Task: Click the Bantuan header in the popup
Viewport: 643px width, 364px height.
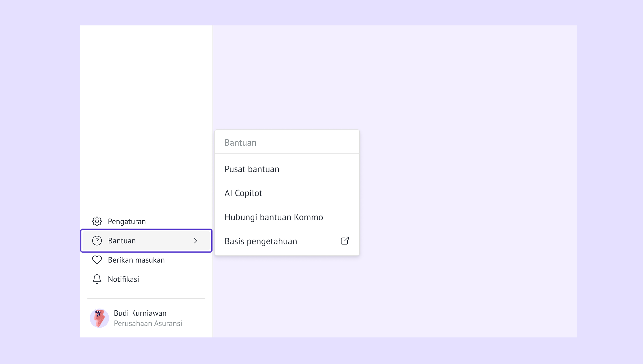Action: point(240,143)
